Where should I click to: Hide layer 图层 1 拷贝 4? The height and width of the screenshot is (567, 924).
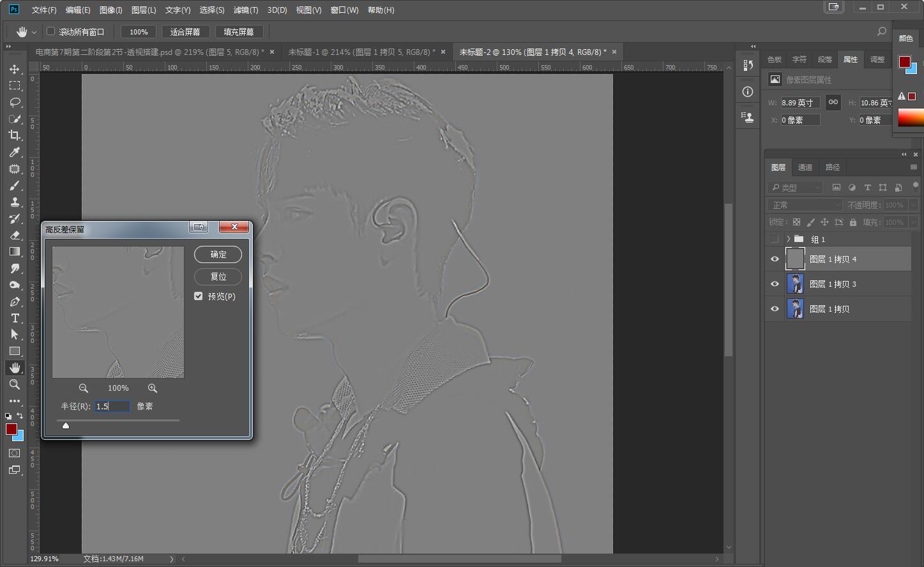775,259
